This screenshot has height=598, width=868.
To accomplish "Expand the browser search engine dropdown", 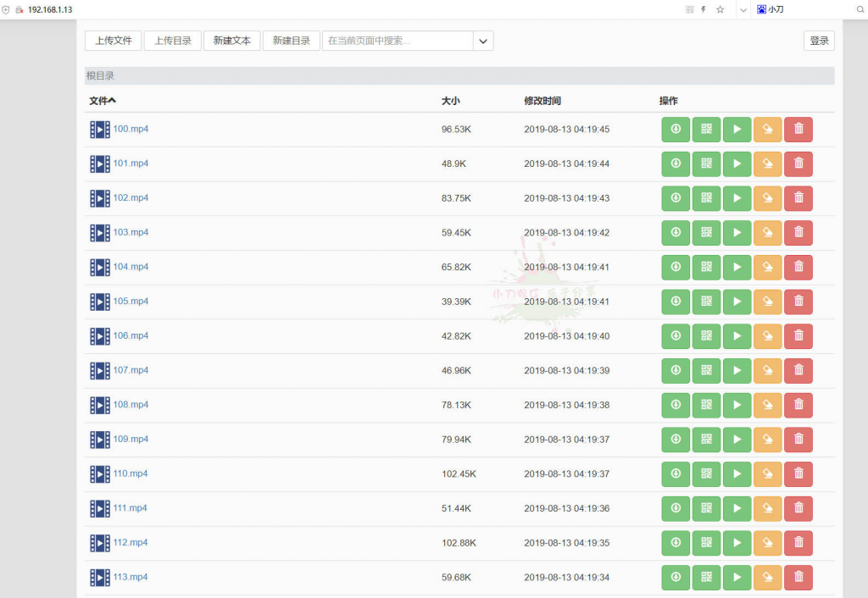I will coord(743,9).
